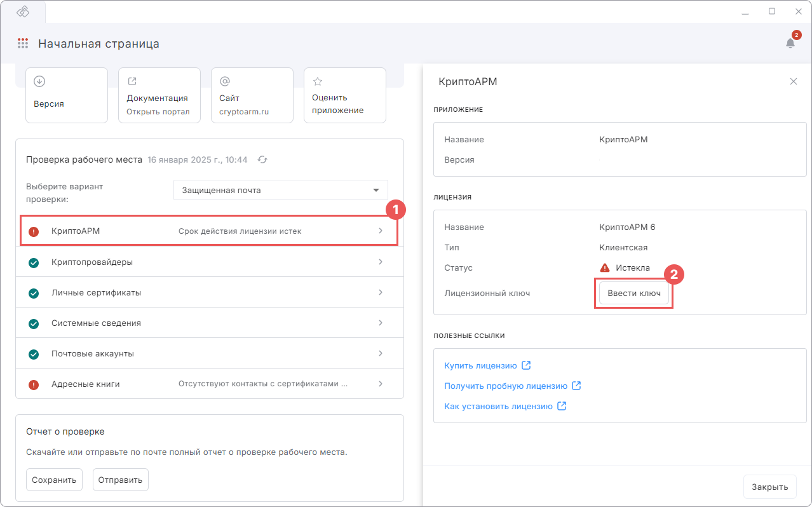This screenshot has width=812, height=507.
Task: Open the Получить пробную лицензию link
Action: click(506, 386)
